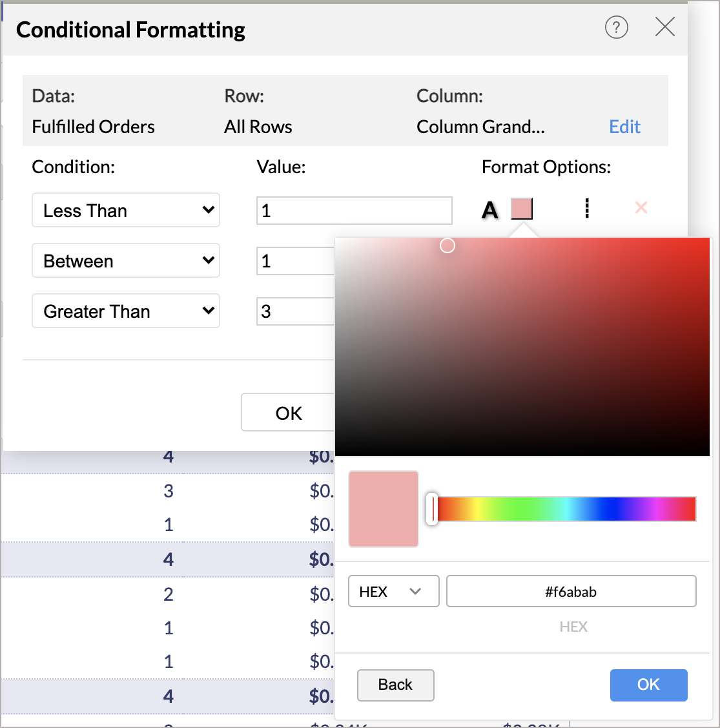Screen dimensions: 720x728
Task: Click OK in the Conditional Formatting dialog
Action: coord(289,413)
